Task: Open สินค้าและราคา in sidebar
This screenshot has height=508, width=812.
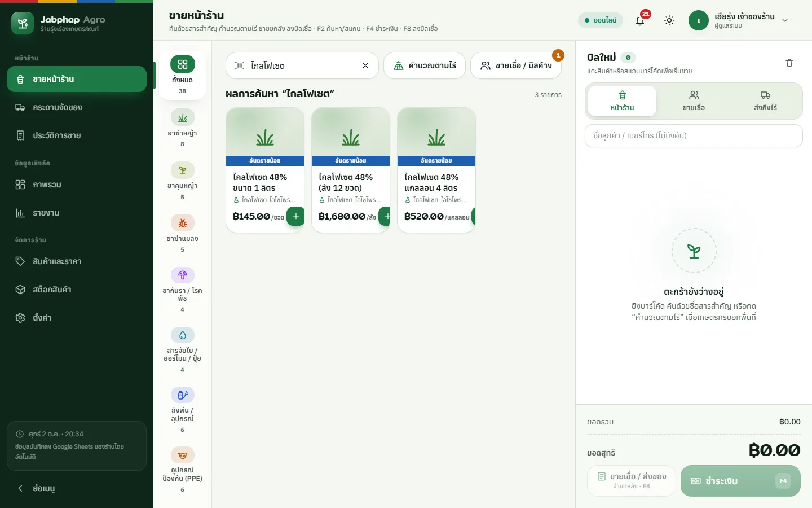Action: coord(77,261)
